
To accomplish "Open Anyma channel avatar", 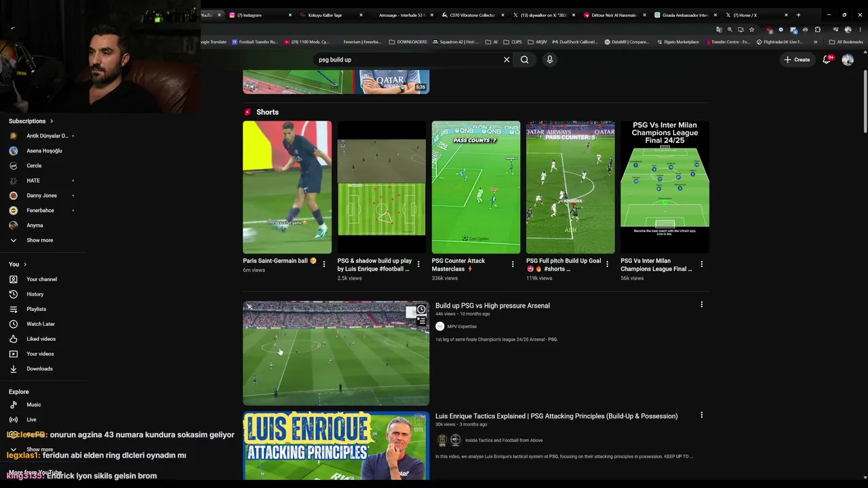I will 14,225.
